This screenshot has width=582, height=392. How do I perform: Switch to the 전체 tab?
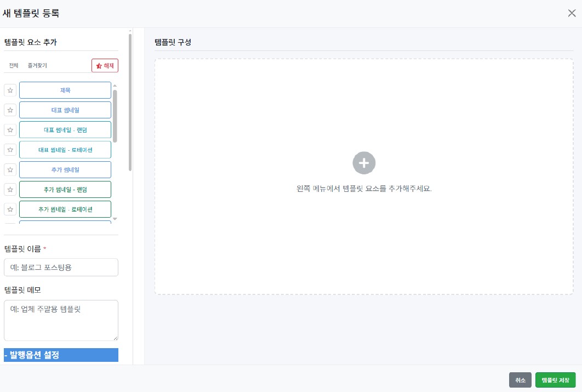click(x=14, y=65)
